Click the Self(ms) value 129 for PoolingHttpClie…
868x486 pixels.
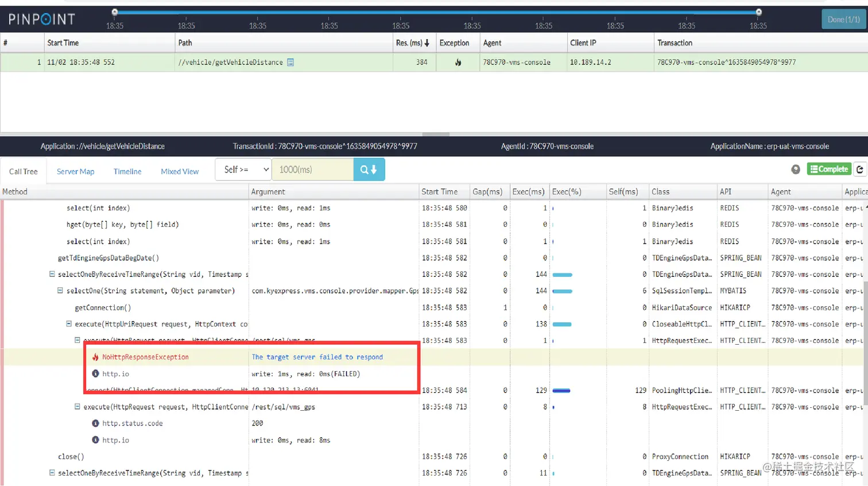pos(641,391)
